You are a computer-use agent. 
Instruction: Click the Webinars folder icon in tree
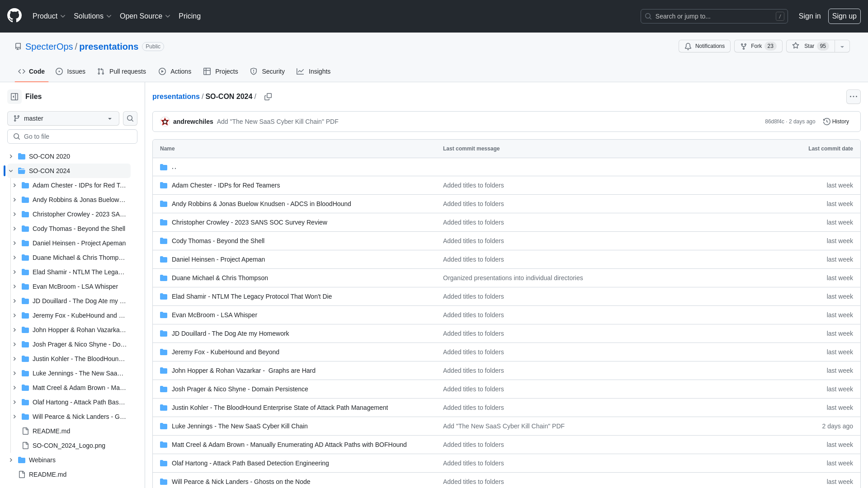pos(22,460)
